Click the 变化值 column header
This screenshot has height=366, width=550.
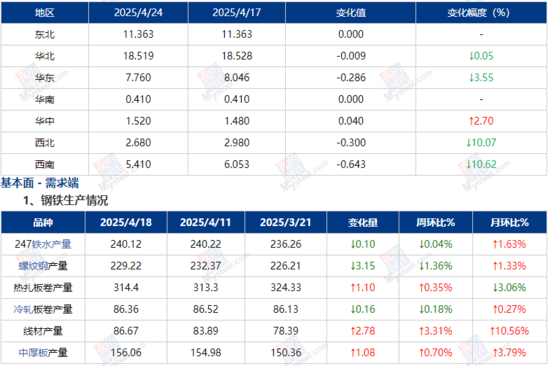[x=351, y=13]
